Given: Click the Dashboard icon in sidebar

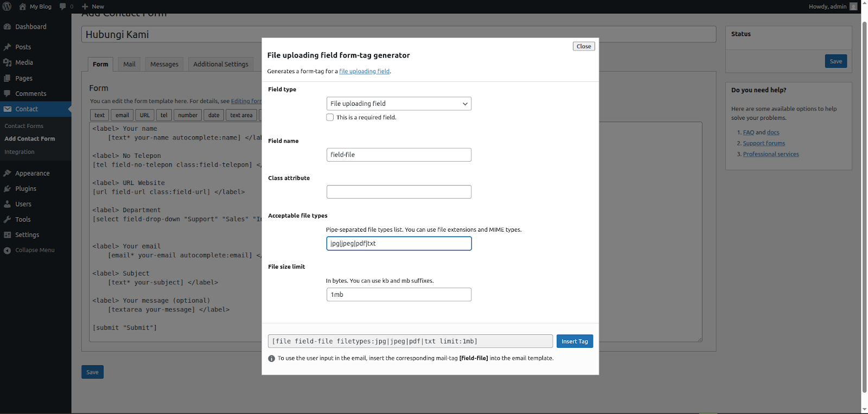Looking at the screenshot, I should click(8, 27).
